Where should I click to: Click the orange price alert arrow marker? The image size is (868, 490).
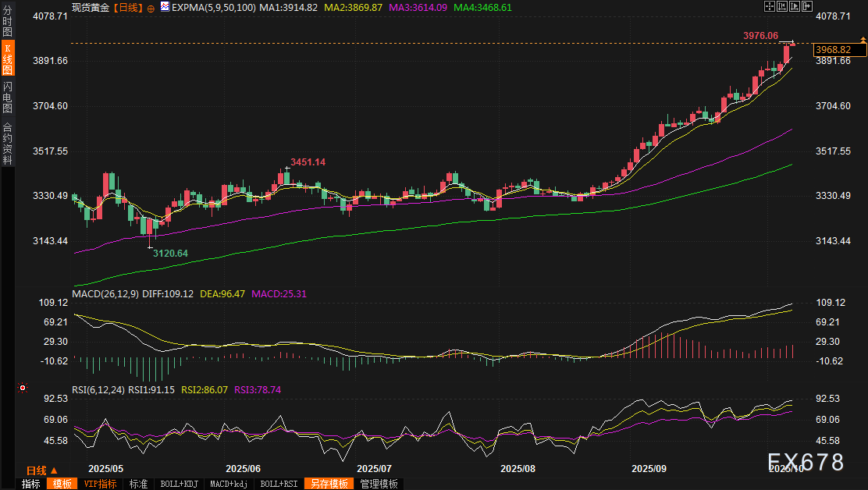[863, 41]
